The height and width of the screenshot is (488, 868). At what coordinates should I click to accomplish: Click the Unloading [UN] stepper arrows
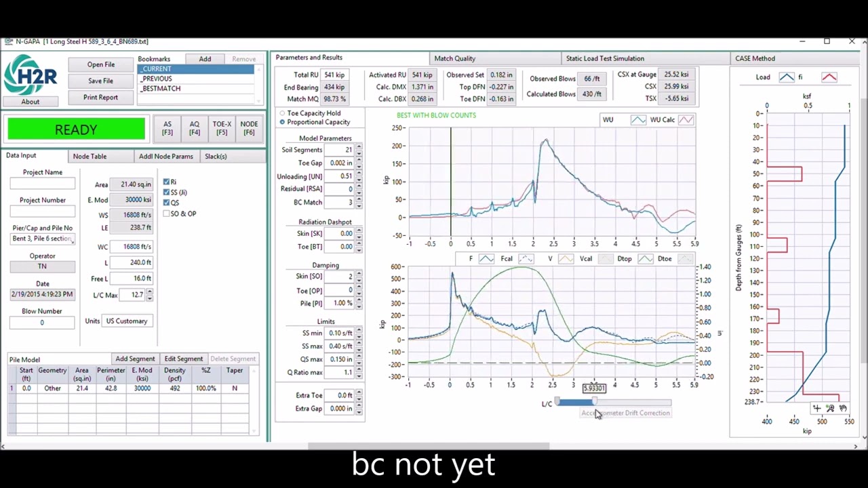pyautogui.click(x=359, y=176)
